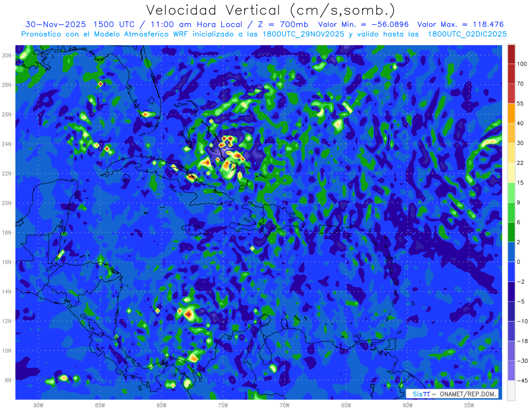The width and height of the screenshot is (532, 411).
Task: Click the '9' value on the color scale
Action: point(519,203)
